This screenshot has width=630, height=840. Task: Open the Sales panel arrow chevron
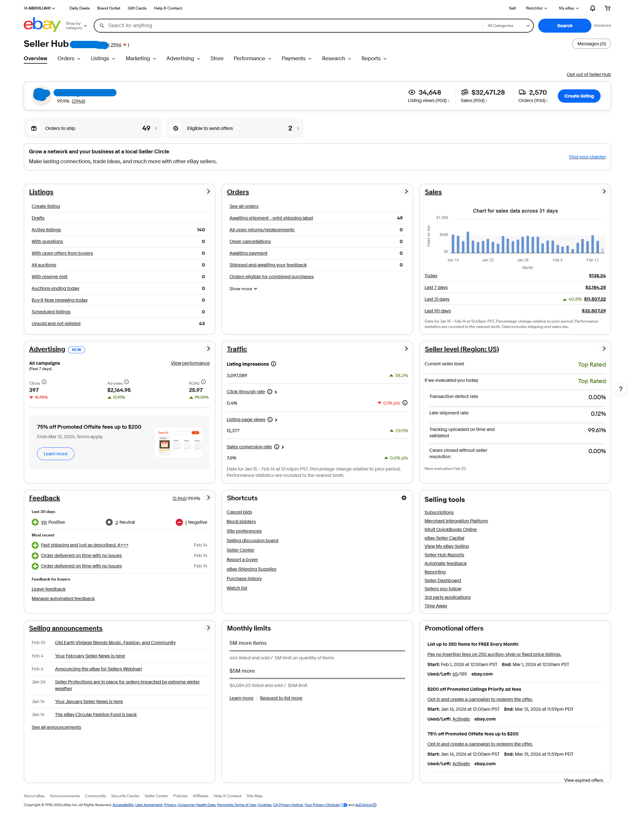click(x=603, y=191)
